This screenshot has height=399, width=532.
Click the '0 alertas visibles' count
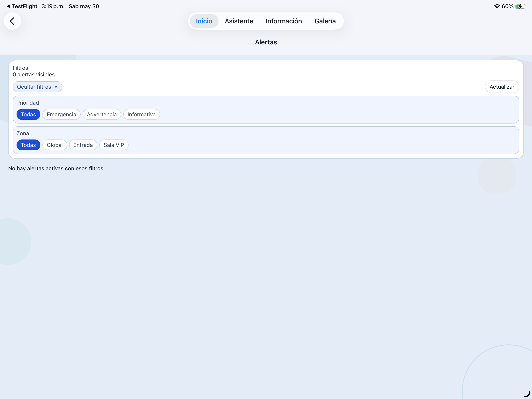[x=34, y=75]
